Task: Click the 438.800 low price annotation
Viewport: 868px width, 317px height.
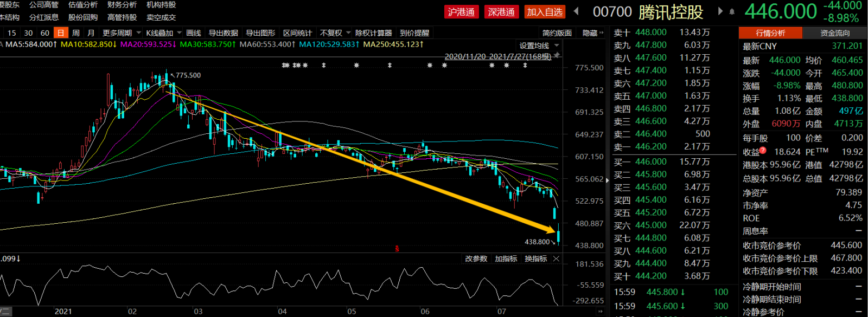Action: click(537, 242)
